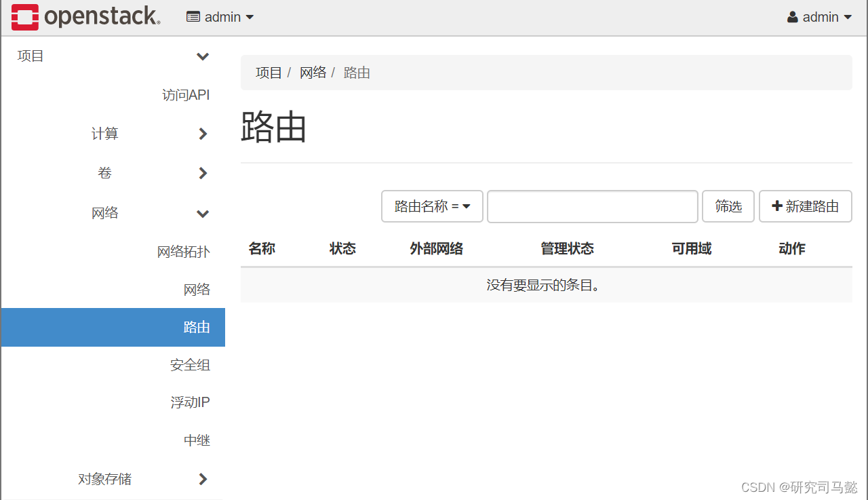Click the 可用域 column header

(691, 249)
